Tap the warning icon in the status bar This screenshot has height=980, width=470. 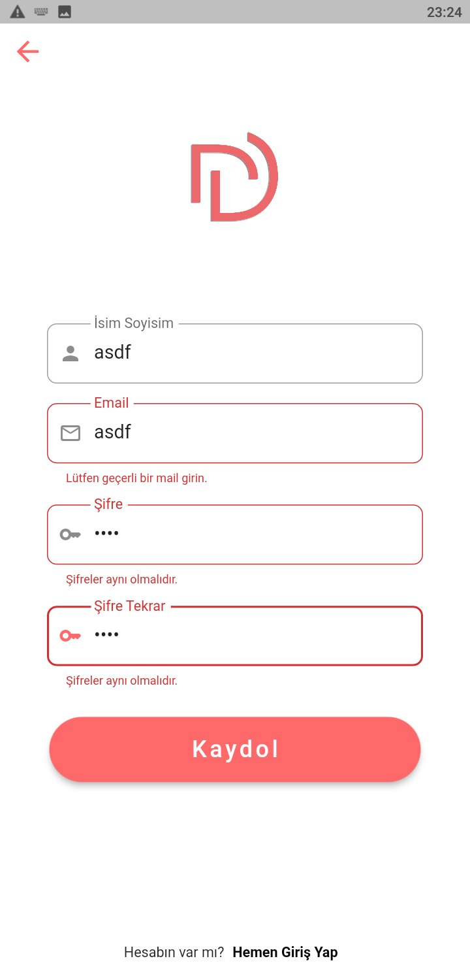click(x=16, y=10)
